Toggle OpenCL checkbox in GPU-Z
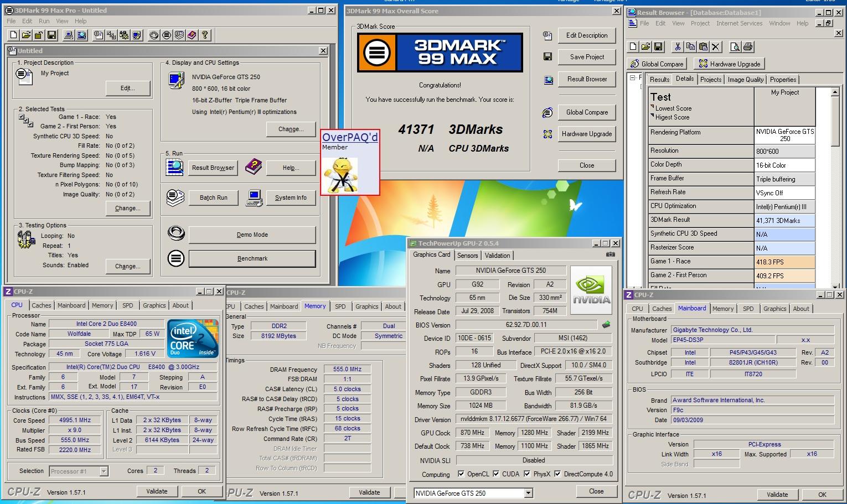This screenshot has width=847, height=504. click(461, 474)
